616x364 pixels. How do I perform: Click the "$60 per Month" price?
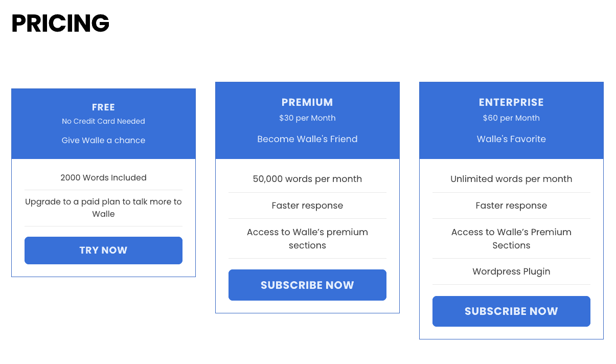click(511, 118)
